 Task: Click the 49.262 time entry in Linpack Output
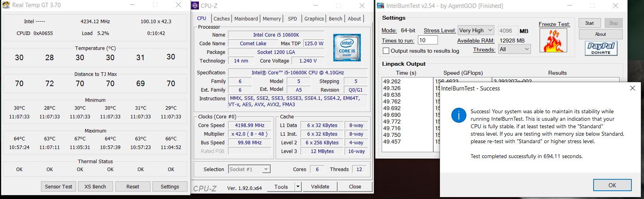pyautogui.click(x=392, y=82)
